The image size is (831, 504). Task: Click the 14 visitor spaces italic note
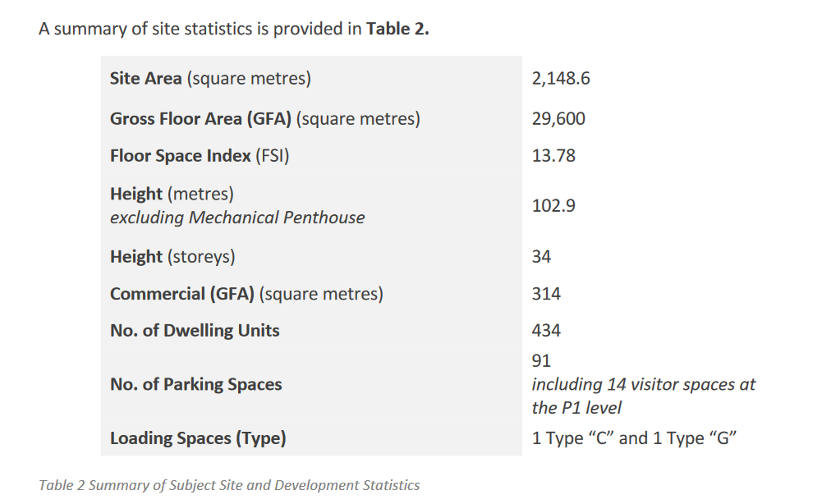point(644,396)
